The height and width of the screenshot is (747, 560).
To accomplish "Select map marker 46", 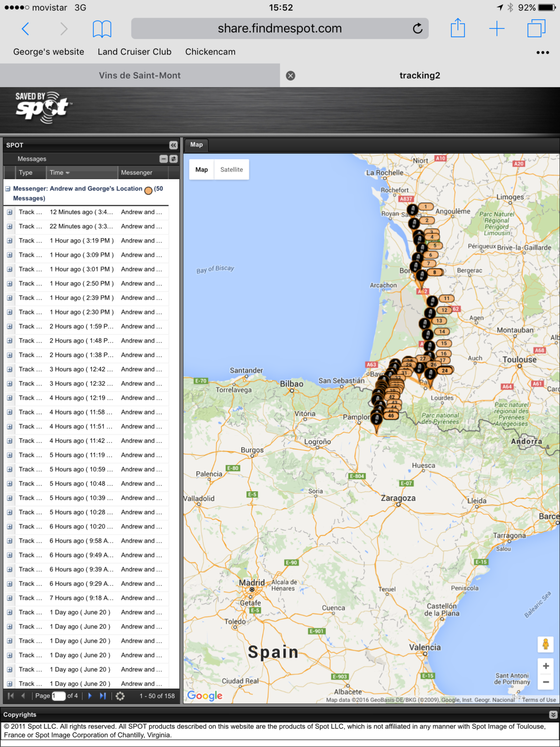I will tap(391, 416).
